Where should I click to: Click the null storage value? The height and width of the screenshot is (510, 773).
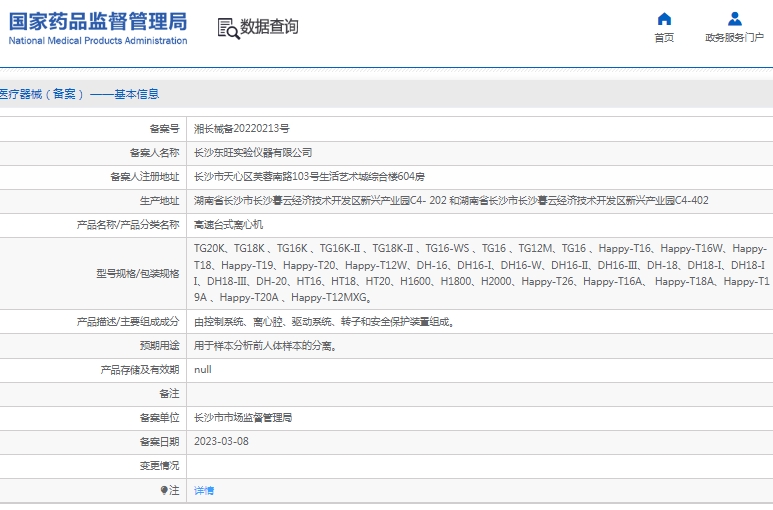coord(203,370)
